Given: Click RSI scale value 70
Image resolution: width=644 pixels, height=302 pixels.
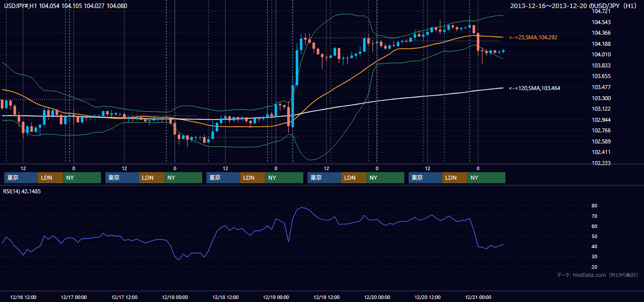Looking at the screenshot, I should pyautogui.click(x=595, y=216).
